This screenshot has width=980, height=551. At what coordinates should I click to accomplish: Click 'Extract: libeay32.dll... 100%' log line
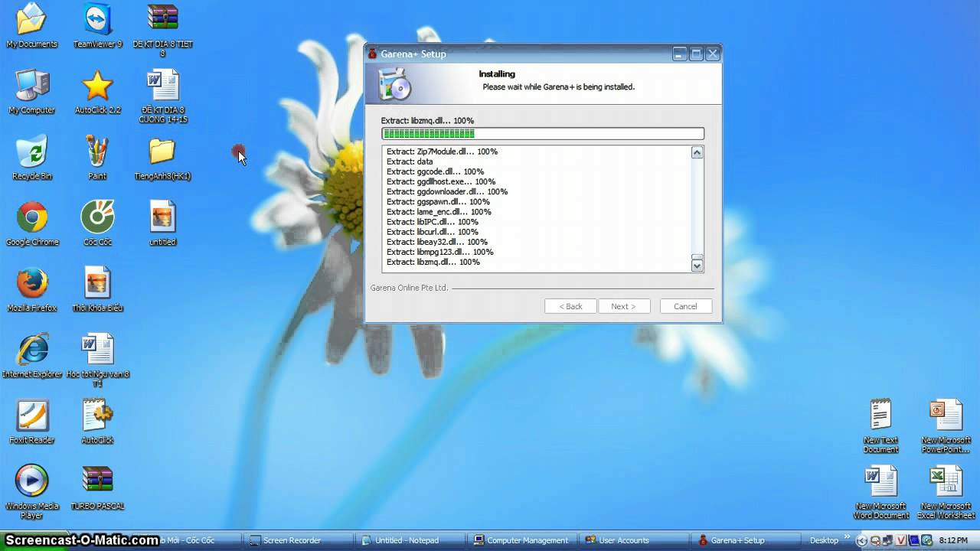tap(436, 241)
